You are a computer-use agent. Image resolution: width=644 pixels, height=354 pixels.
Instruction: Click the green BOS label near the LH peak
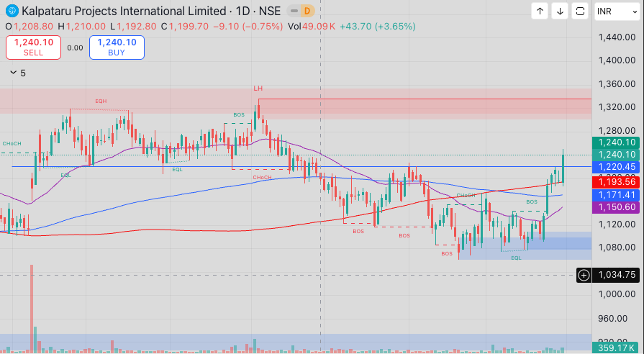(x=239, y=115)
